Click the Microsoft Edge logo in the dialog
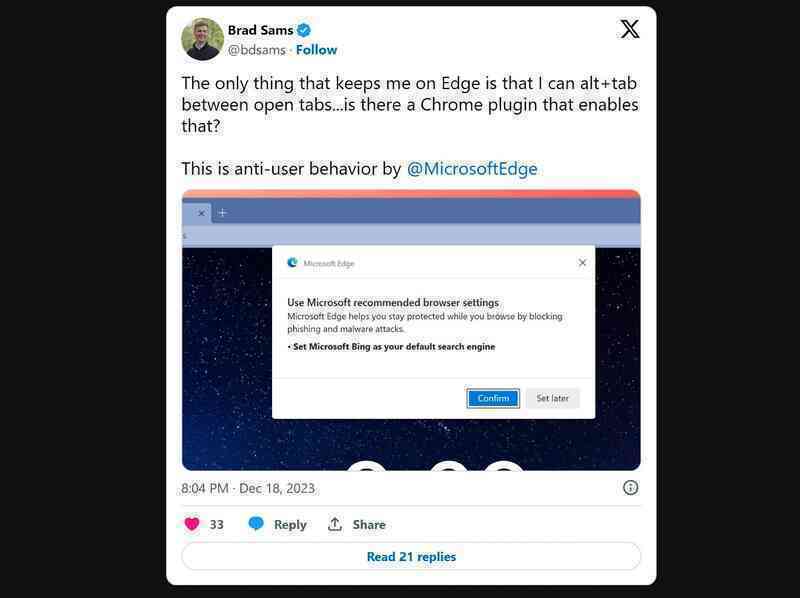This screenshot has width=800, height=598. [x=292, y=263]
